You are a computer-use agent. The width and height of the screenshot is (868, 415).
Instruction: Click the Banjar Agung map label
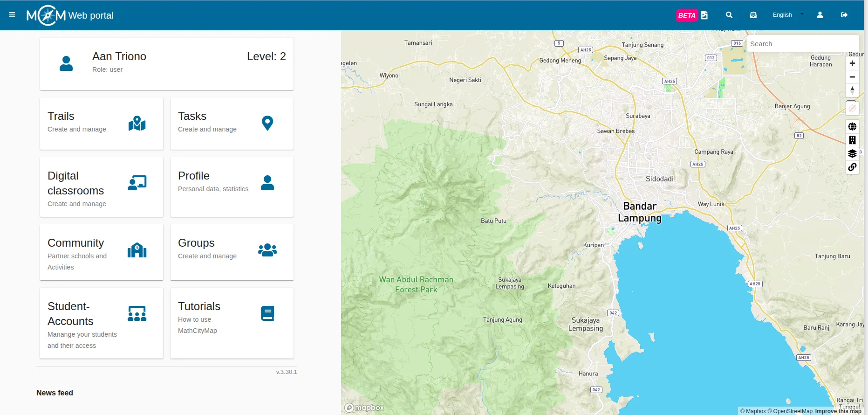click(792, 106)
